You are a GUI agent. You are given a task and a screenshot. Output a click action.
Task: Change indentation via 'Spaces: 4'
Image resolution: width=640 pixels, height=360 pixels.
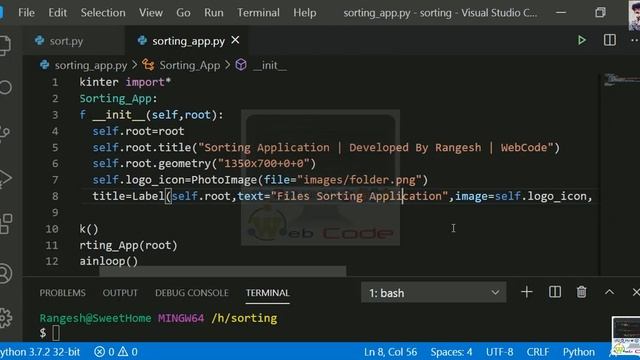(x=451, y=351)
